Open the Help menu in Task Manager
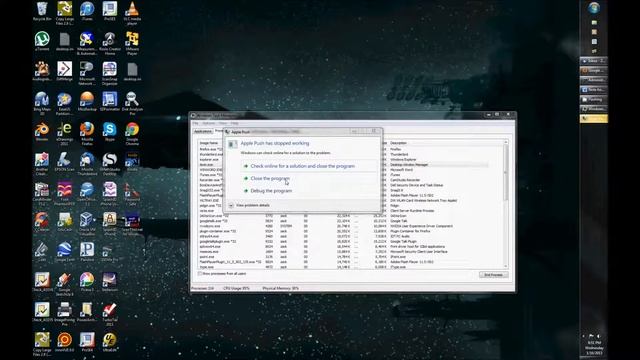The image size is (640, 360). tap(234, 123)
